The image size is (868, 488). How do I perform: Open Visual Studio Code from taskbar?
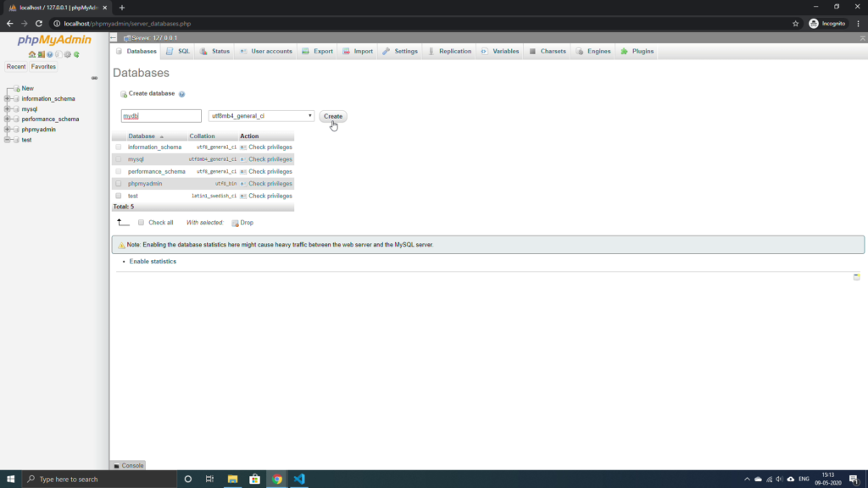click(x=299, y=480)
